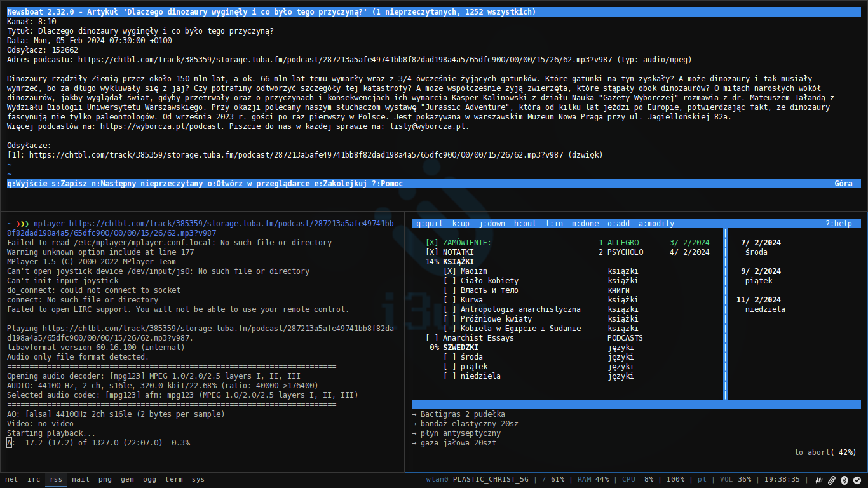Click the RAM 44% usage indicator

coord(593,480)
